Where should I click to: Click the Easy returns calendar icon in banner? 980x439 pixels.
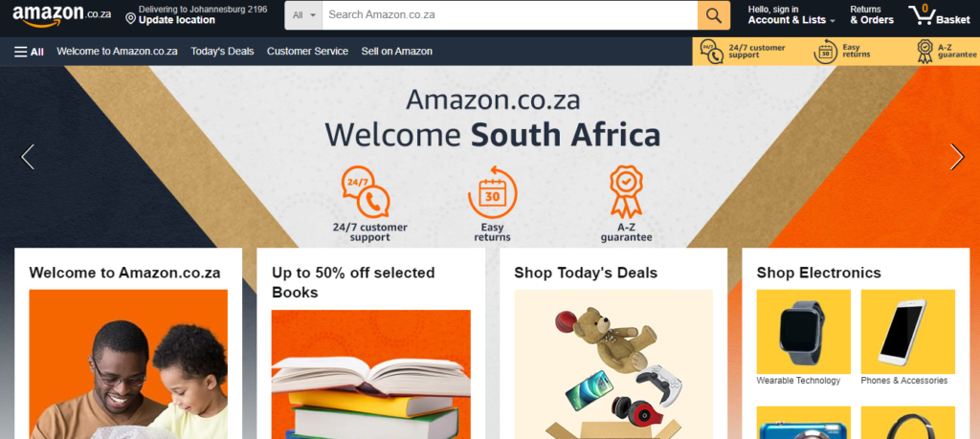click(x=493, y=191)
